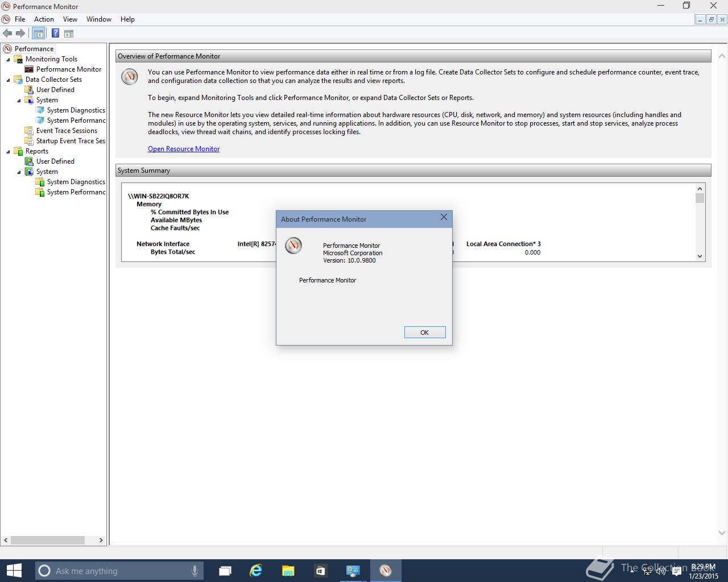The height and width of the screenshot is (582, 728).
Task: Click System Summary scrollbar down arrow
Action: tap(700, 256)
